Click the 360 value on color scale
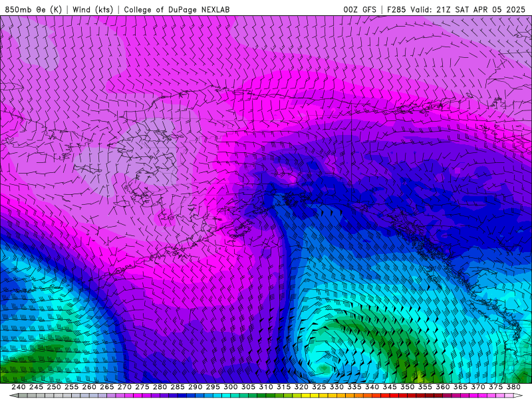 [x=443, y=387]
